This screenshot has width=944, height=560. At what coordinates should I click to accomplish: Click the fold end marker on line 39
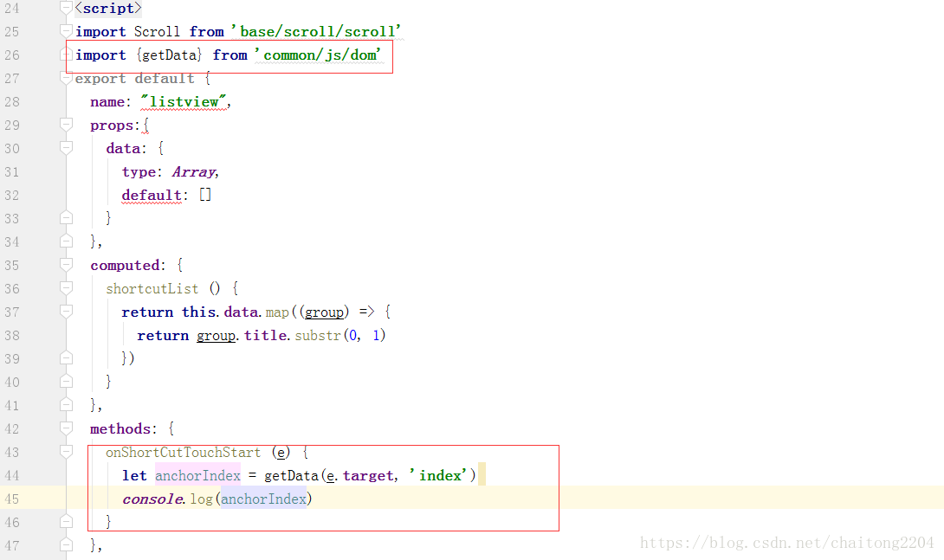click(66, 357)
